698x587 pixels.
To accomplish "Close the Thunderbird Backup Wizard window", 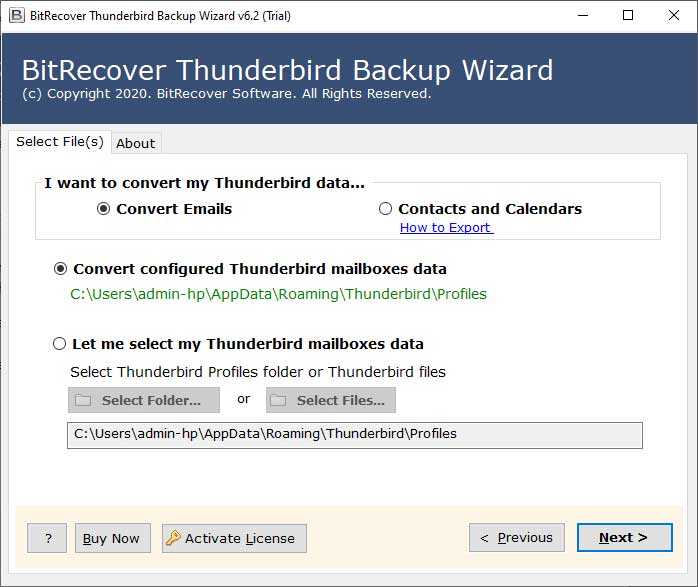I will [674, 15].
